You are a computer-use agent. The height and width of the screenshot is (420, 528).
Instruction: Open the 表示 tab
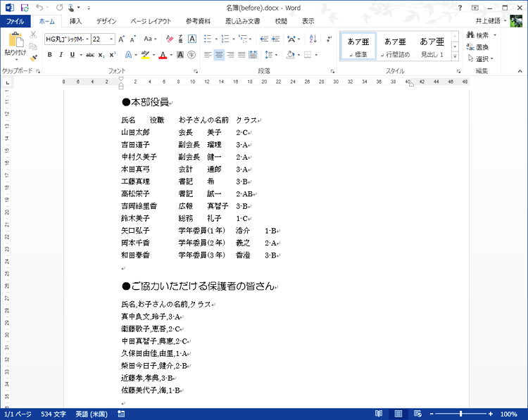308,21
